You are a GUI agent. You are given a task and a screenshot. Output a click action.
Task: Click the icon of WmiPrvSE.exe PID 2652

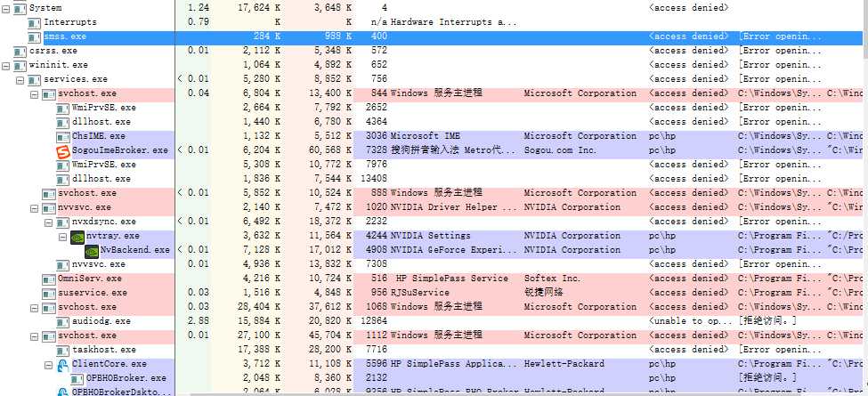point(63,108)
